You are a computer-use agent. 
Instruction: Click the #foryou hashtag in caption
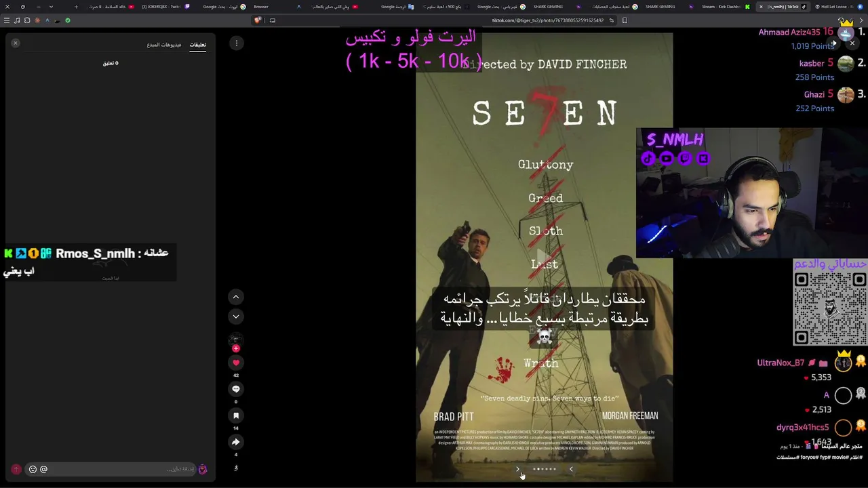(809, 457)
